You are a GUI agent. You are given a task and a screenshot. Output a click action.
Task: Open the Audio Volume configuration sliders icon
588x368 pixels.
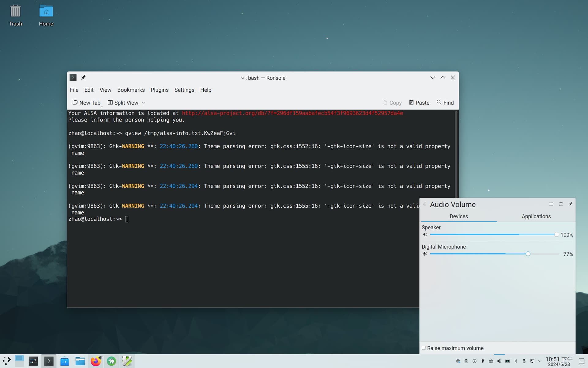coord(561,204)
